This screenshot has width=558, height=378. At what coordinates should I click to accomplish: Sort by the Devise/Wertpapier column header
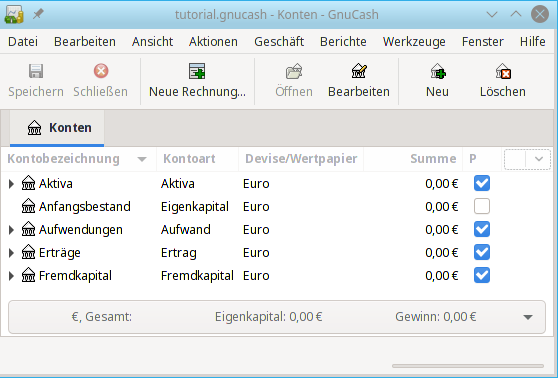point(301,159)
